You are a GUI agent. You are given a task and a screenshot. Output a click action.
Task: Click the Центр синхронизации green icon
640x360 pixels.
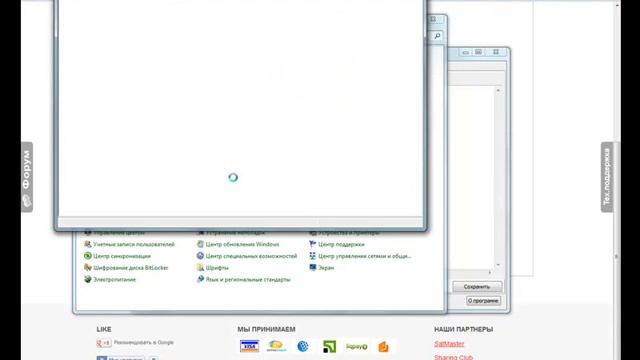[87, 256]
